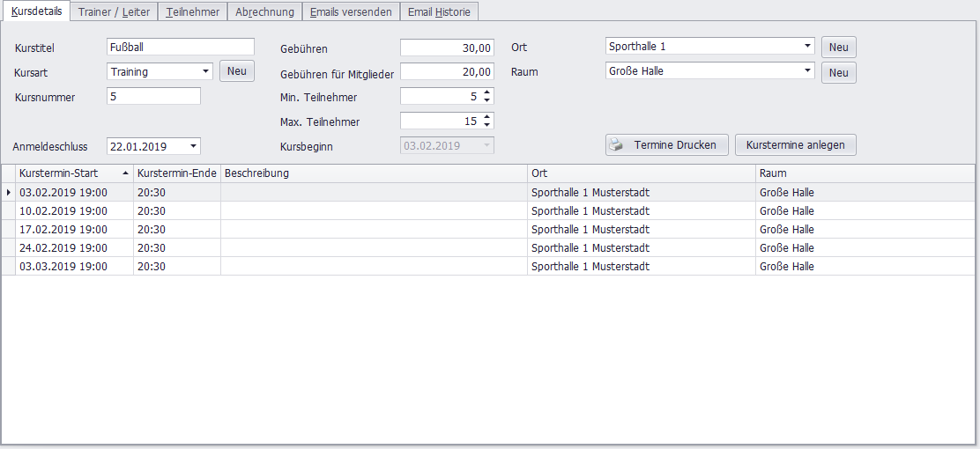Image resolution: width=980 pixels, height=449 pixels.
Task: Open the Trainer / Leiter tab
Action: 114,11
